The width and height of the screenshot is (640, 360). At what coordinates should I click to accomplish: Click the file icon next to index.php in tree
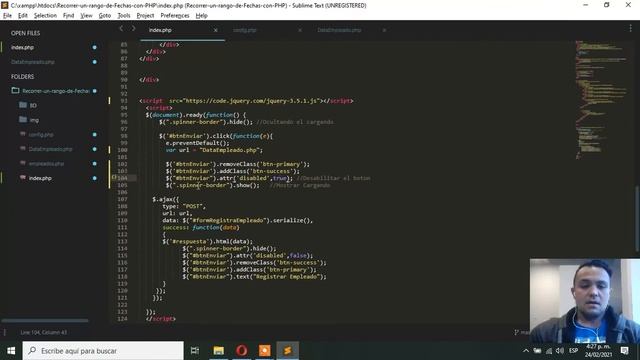(x=23, y=178)
